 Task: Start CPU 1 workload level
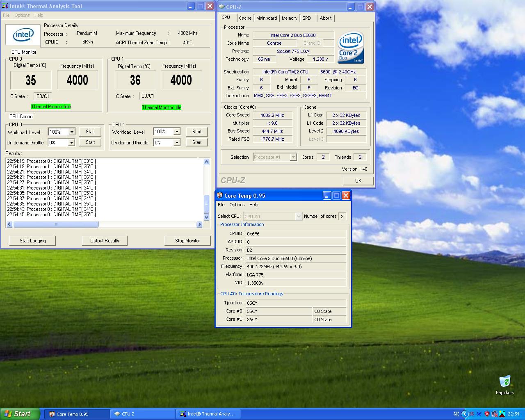[197, 132]
